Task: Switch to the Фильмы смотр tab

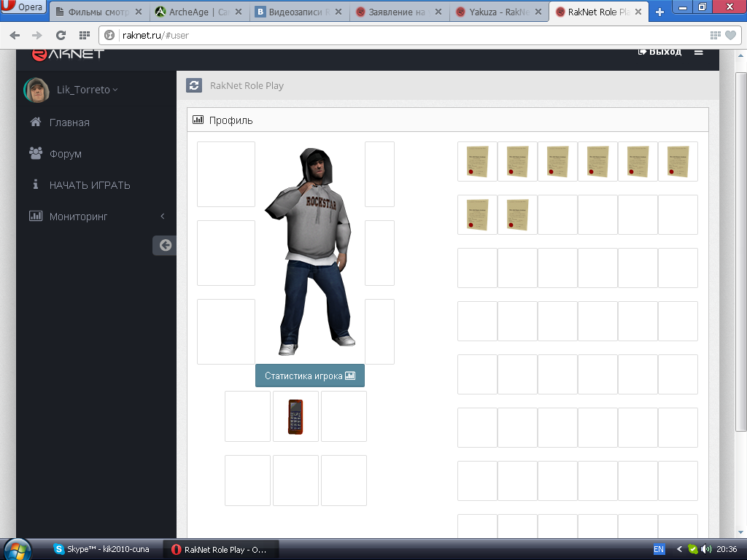Action: point(98,12)
